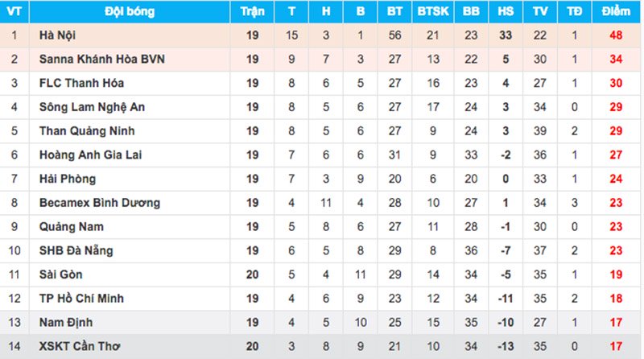Click the Hà Nội team name
The width and height of the screenshot is (644, 359).
click(57, 35)
